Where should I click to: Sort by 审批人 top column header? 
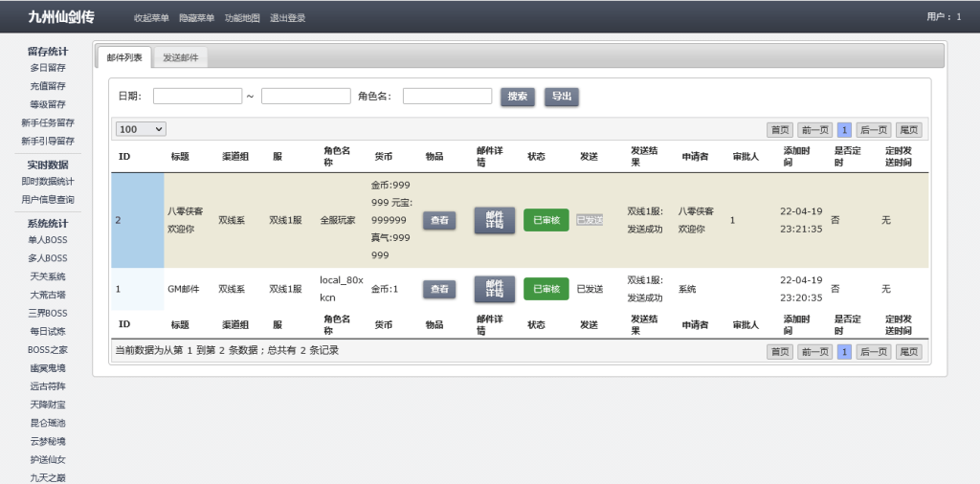746,157
